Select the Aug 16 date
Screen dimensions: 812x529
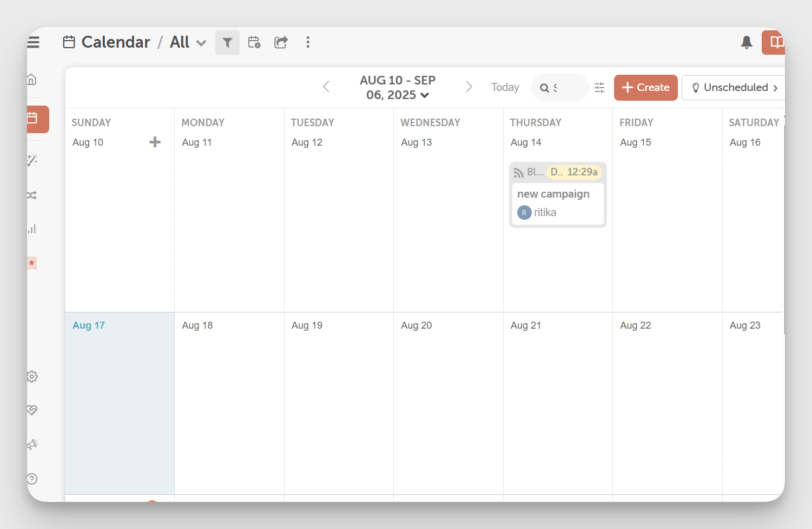(745, 142)
